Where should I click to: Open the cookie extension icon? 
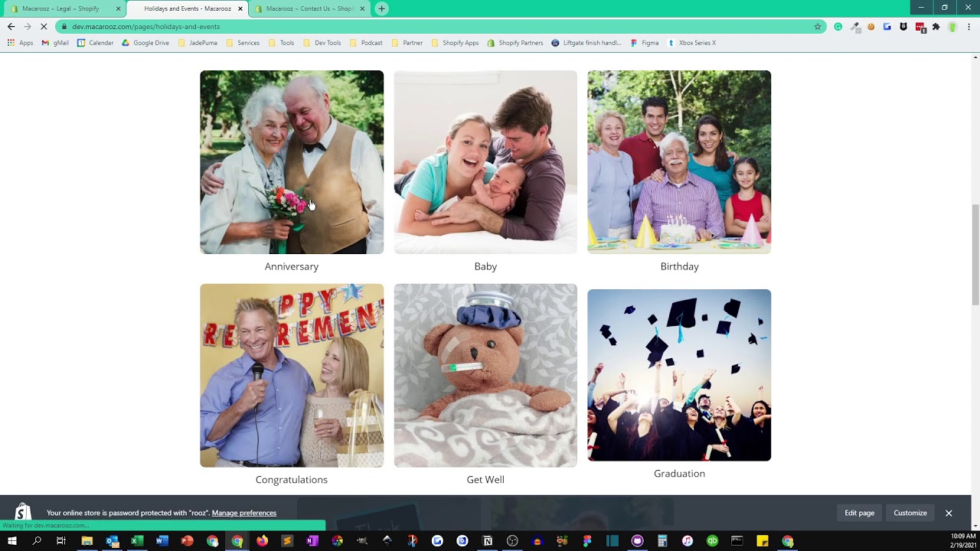[x=871, y=26]
